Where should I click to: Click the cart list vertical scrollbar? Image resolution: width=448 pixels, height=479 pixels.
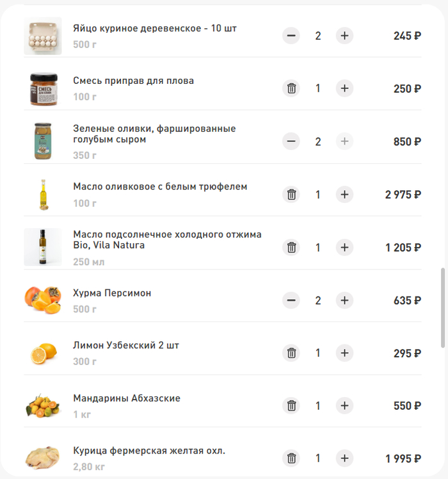click(442, 308)
